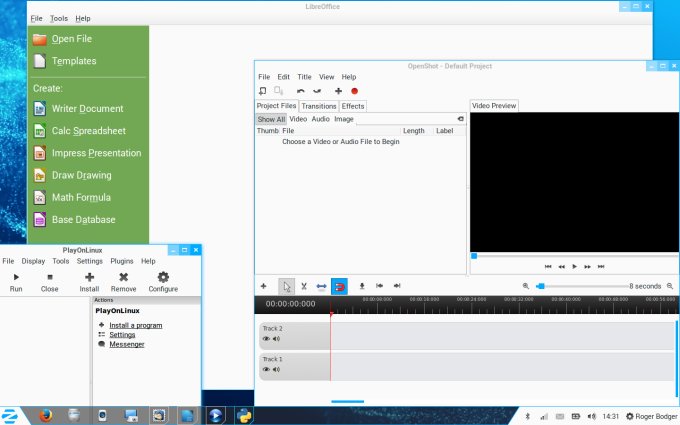Screen dimensions: 680x425
Task: Click the OpenShot undo arrow
Action: click(x=300, y=91)
